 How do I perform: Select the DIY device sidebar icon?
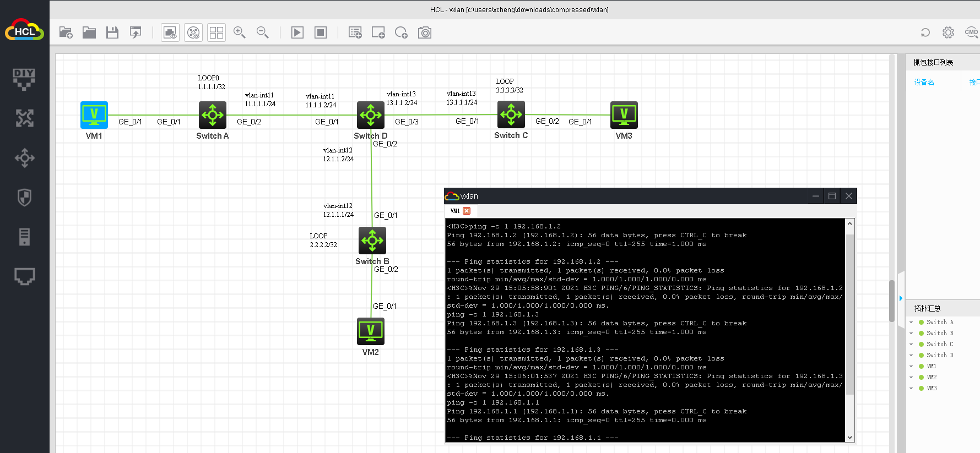tap(24, 79)
